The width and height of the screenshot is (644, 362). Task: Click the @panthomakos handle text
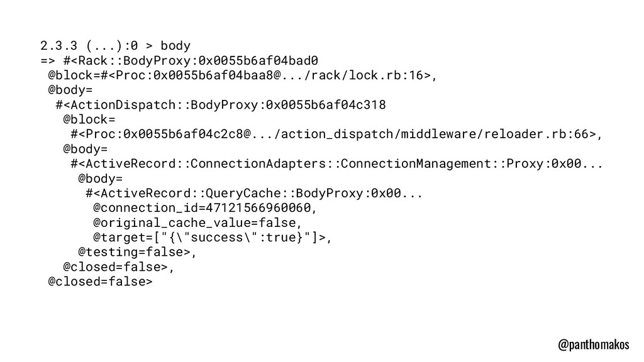point(593,345)
